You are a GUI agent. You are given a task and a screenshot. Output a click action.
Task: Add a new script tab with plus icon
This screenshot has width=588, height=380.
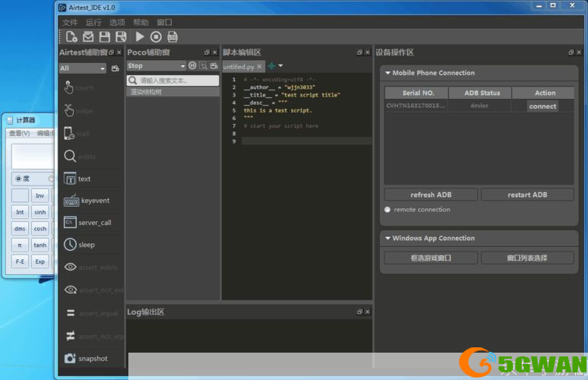tap(271, 66)
